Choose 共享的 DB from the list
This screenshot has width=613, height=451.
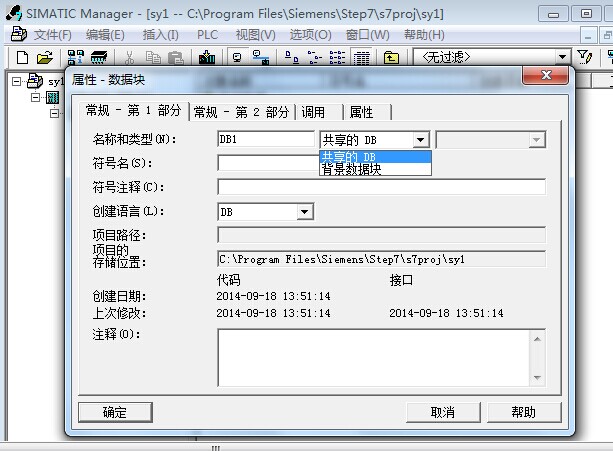point(375,157)
